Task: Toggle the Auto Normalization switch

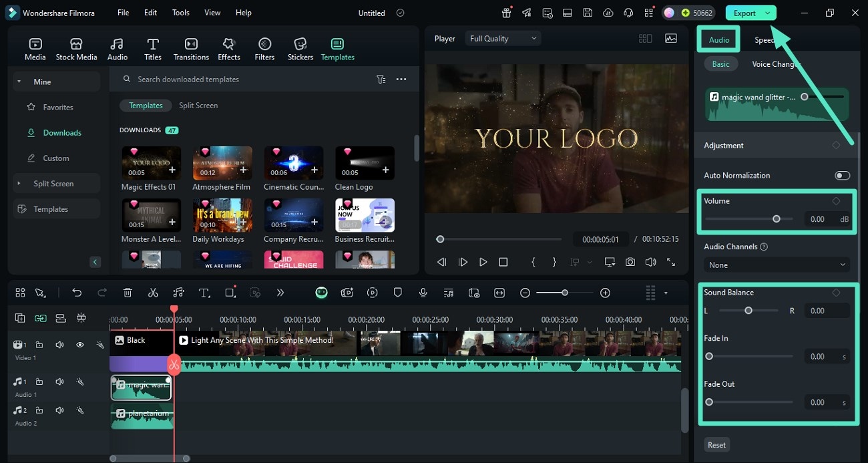Action: (842, 176)
